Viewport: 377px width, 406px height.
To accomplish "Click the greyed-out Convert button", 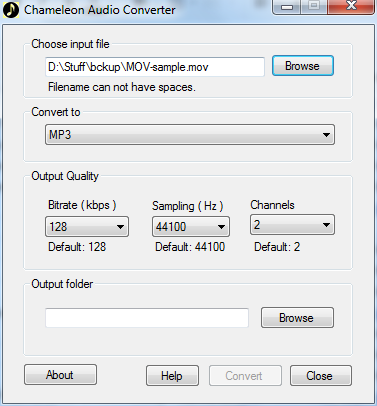I will click(x=245, y=376).
